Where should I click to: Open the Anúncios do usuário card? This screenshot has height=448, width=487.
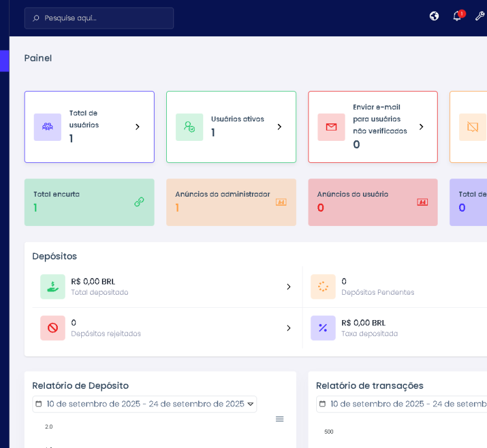point(372,202)
